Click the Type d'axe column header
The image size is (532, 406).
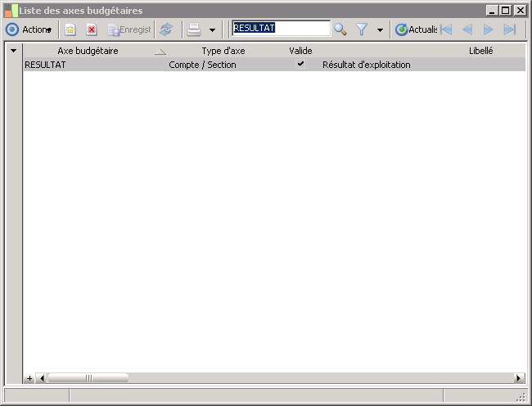point(223,51)
